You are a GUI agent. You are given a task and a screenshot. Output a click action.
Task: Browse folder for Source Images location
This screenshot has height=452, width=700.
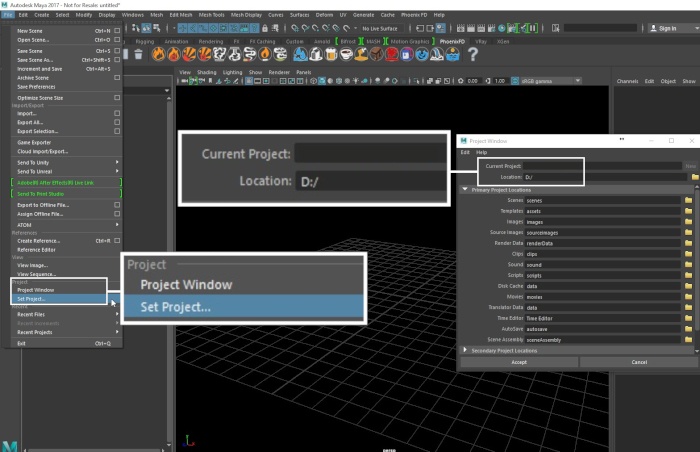[688, 232]
